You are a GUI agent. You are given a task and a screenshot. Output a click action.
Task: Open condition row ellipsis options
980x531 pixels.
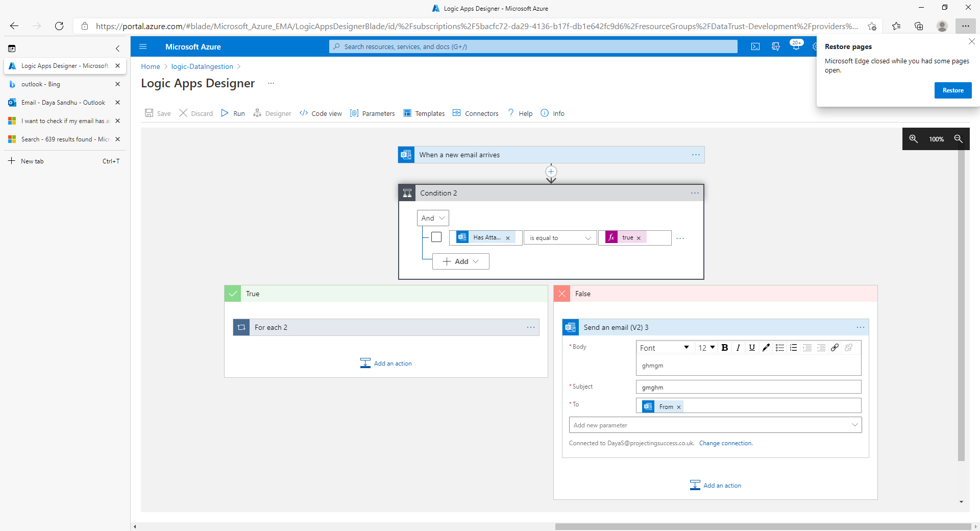(x=680, y=238)
